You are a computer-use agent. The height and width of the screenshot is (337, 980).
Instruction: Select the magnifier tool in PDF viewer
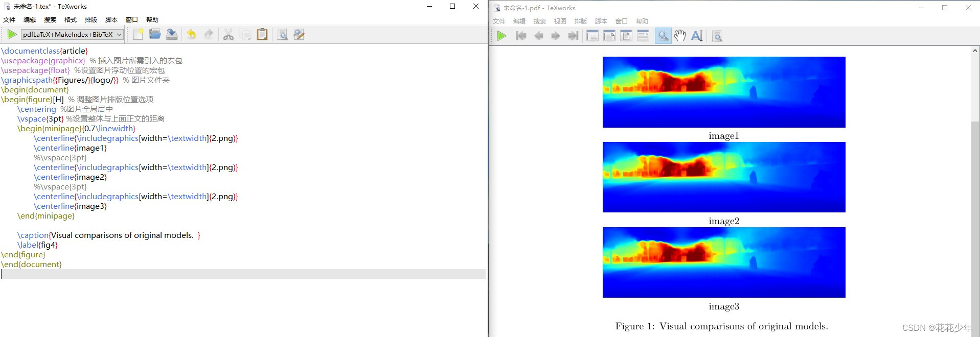(663, 36)
